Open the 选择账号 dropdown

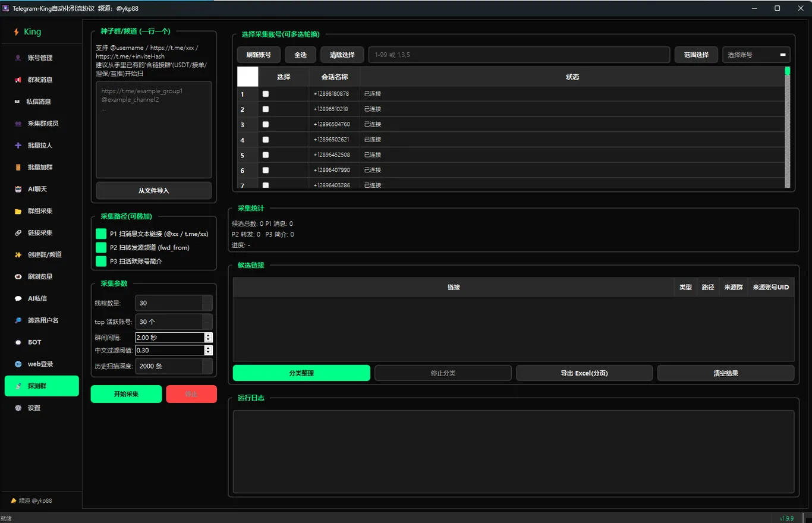(756, 55)
